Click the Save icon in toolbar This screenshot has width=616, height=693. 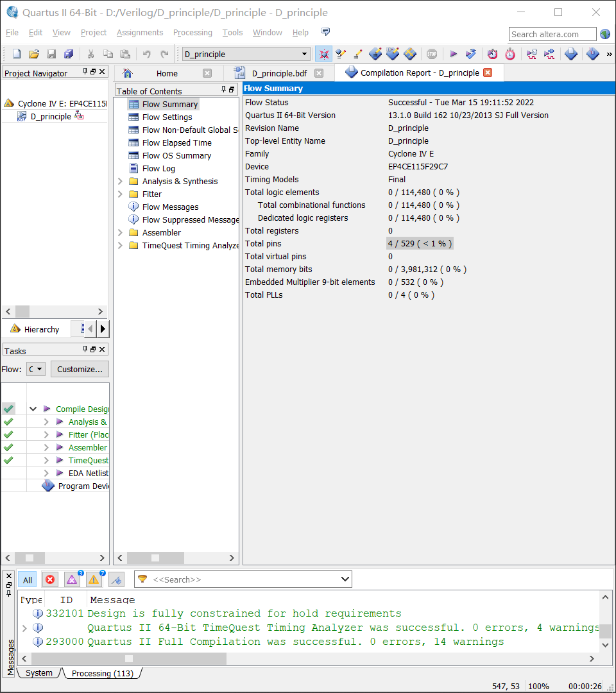[x=51, y=54]
